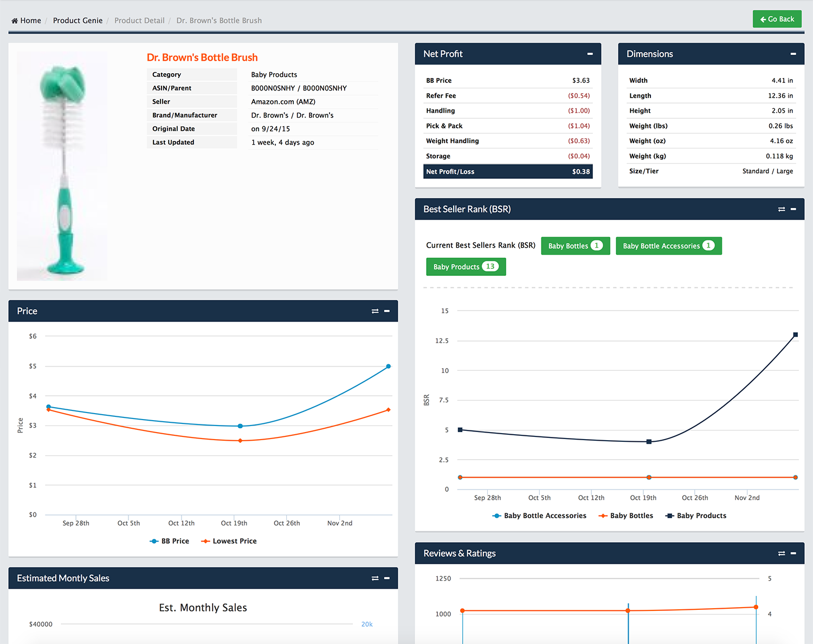Swap the Best Seller Rank panel view
Screen dimensions: 813x644
(x=781, y=209)
